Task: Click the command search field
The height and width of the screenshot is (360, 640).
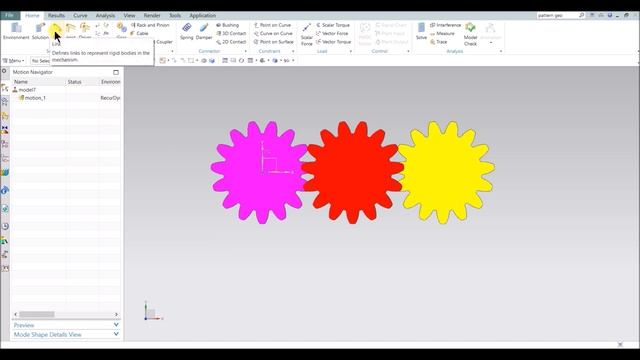Action: [x=557, y=15]
